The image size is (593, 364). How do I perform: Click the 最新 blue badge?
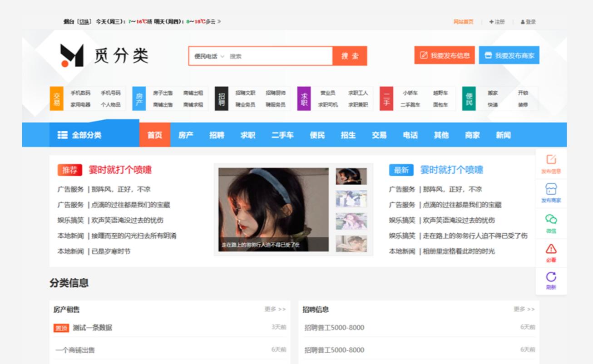point(401,170)
